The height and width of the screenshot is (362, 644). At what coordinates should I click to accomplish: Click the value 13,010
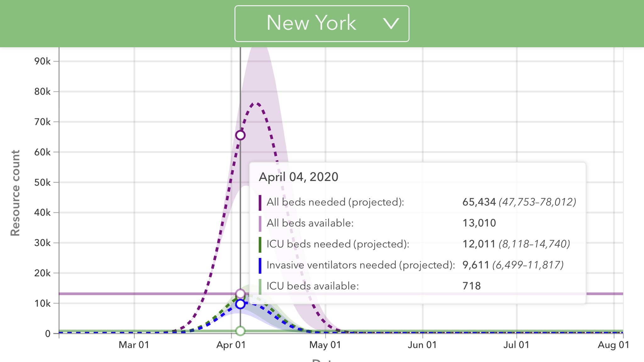(479, 223)
